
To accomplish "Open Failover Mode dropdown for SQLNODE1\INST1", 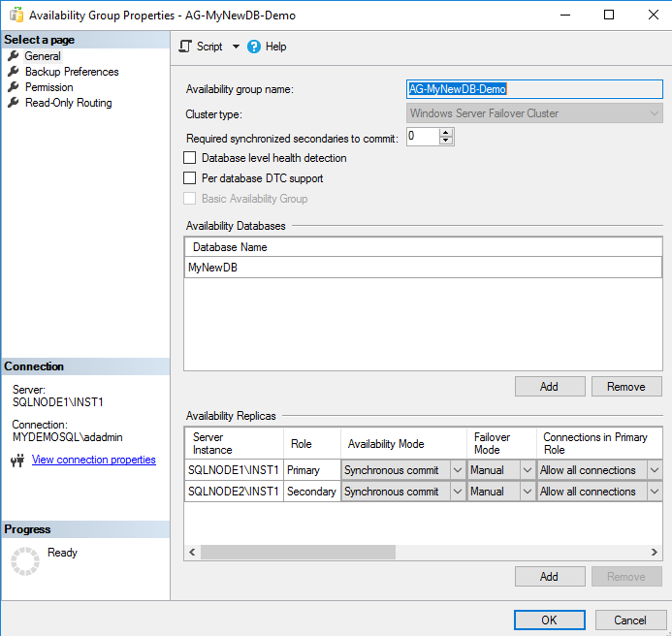I will 528,470.
